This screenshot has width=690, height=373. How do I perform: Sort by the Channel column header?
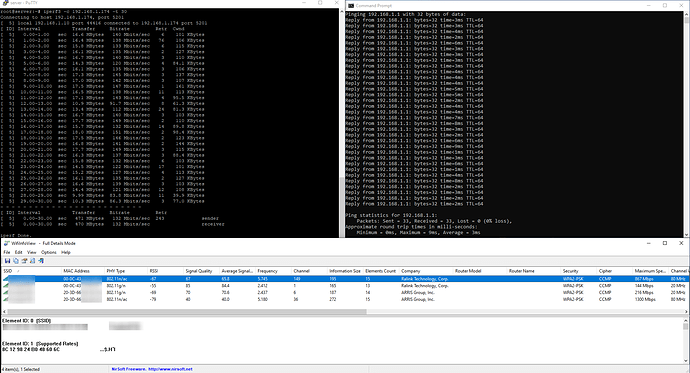pos(309,271)
